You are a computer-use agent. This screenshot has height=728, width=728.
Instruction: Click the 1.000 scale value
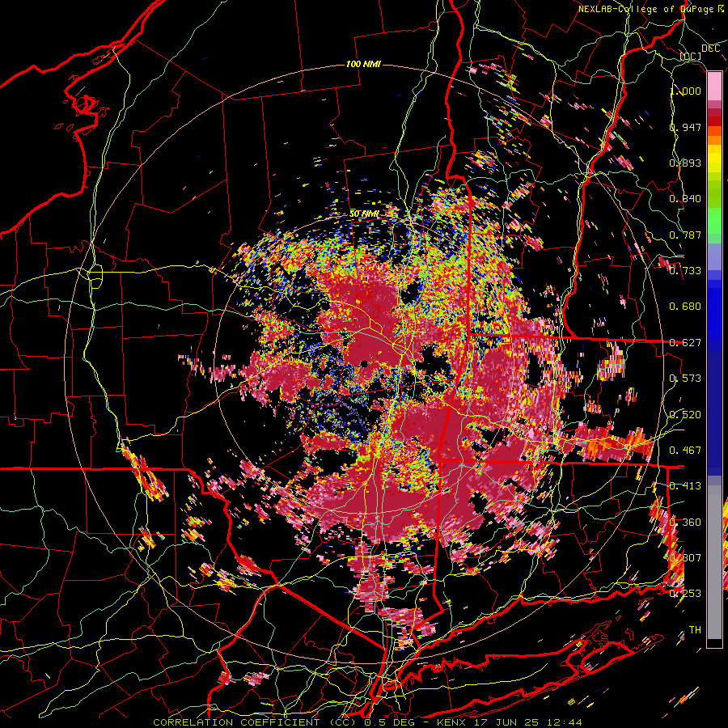tap(685, 91)
